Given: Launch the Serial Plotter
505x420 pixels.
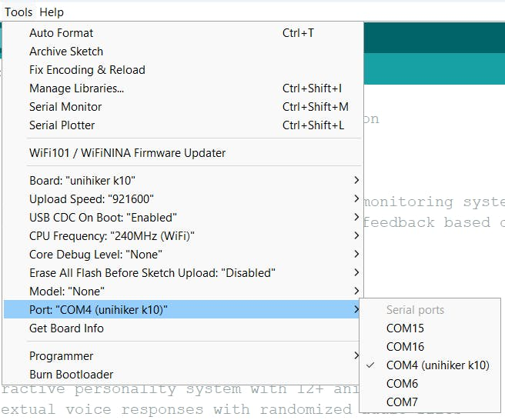Looking at the screenshot, I should [x=182, y=125].
